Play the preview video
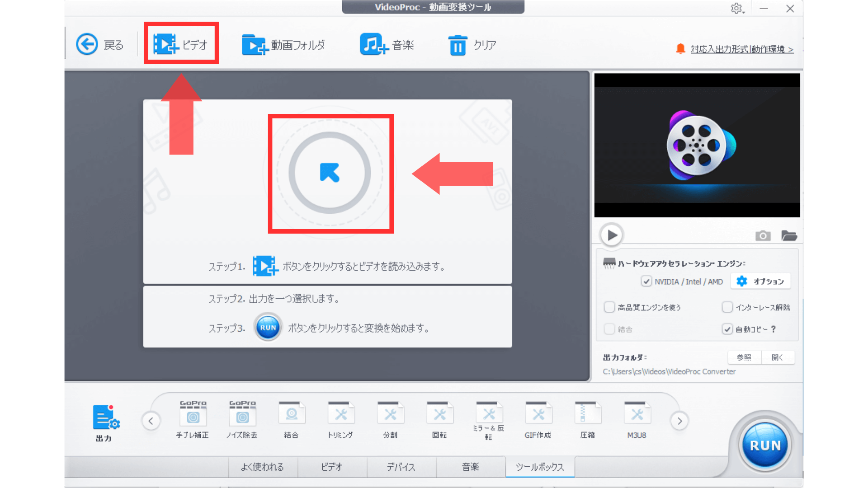 click(x=612, y=235)
